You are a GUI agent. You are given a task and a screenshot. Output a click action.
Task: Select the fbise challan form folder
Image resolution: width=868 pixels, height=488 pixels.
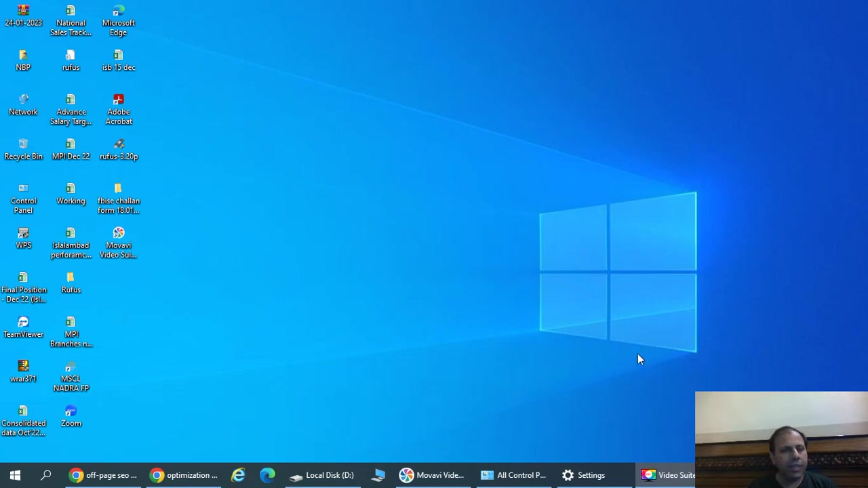click(119, 199)
